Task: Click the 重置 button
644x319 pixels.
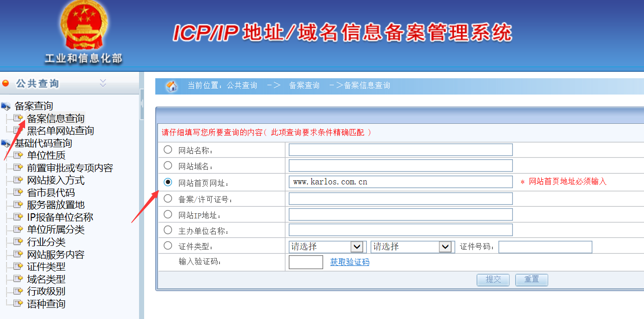Action: [532, 280]
